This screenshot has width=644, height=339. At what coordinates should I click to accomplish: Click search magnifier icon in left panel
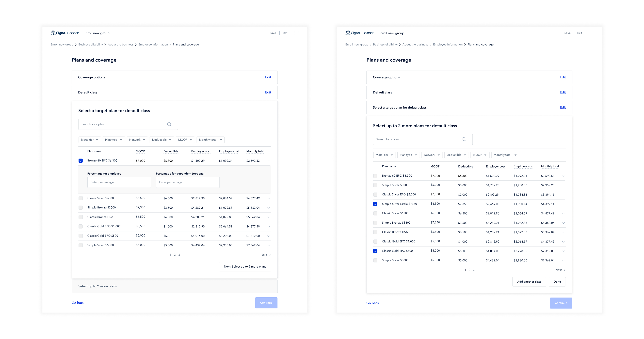(x=169, y=124)
